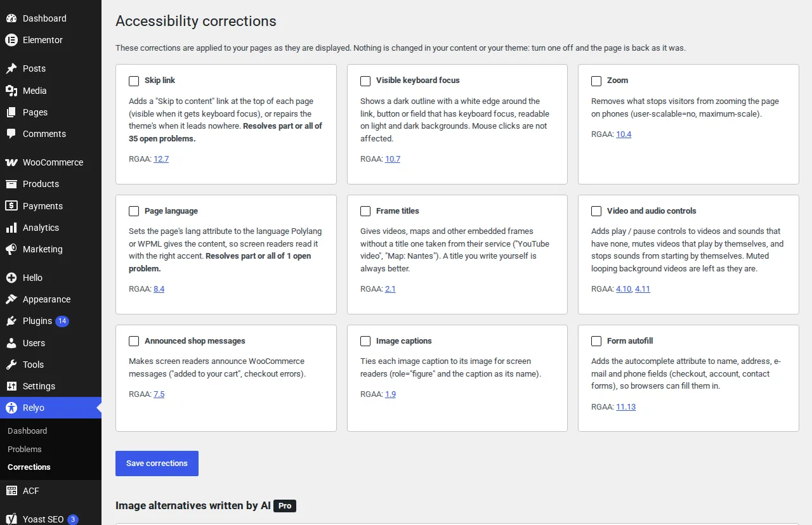The width and height of the screenshot is (812, 525).
Task: Go to the Problems submenu item
Action: [x=51, y=450]
